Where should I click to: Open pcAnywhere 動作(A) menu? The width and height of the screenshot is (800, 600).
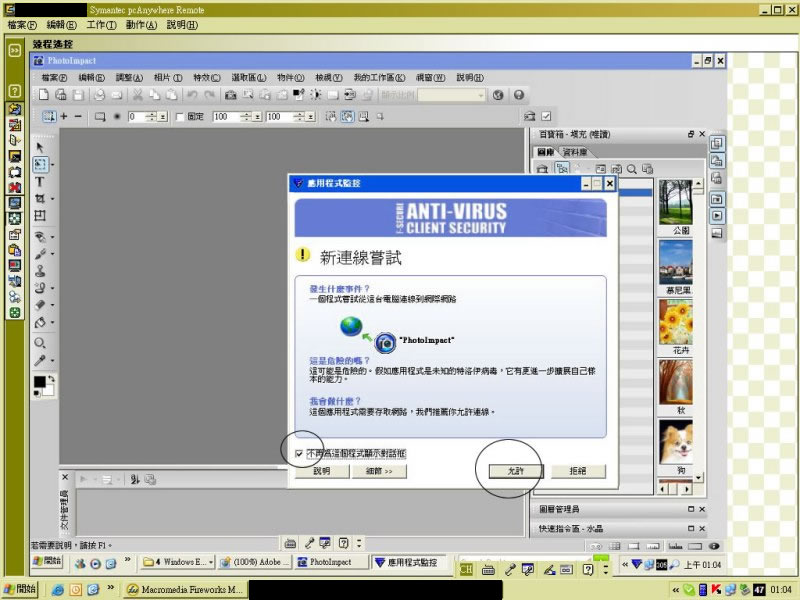141,24
